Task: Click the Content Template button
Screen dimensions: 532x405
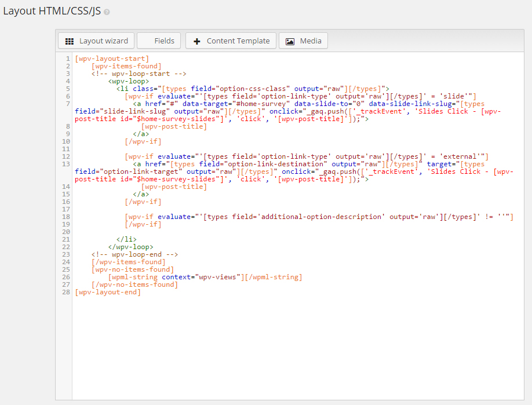Action: 231,41
